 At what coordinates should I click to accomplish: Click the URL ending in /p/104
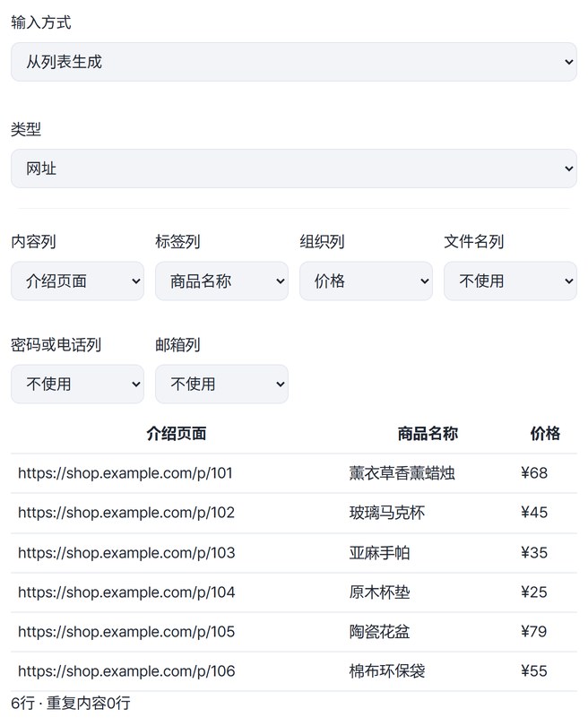click(x=126, y=592)
